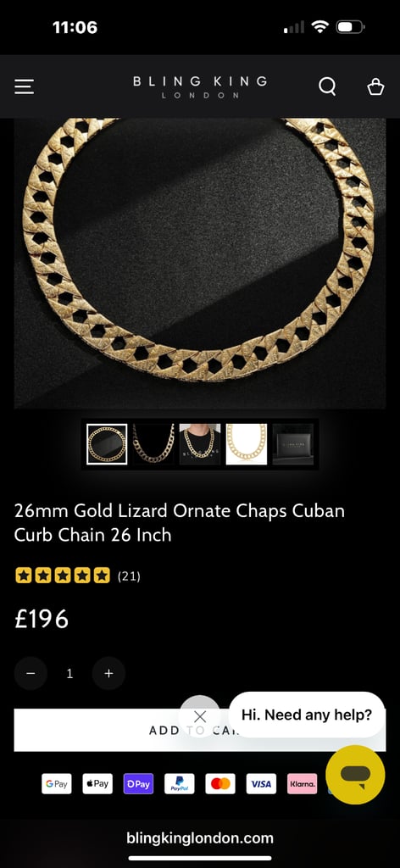The height and width of the screenshot is (868, 400).
Task: Dismiss the chat help popup
Action: click(200, 716)
